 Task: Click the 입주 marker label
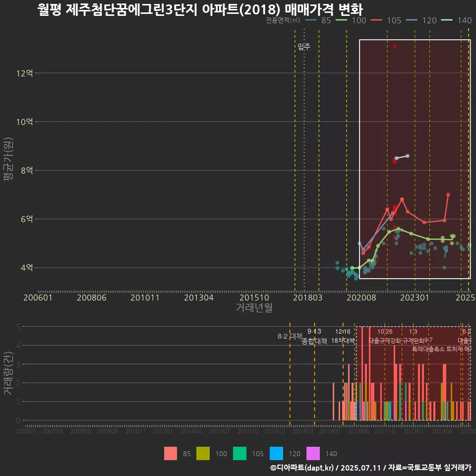click(x=304, y=47)
